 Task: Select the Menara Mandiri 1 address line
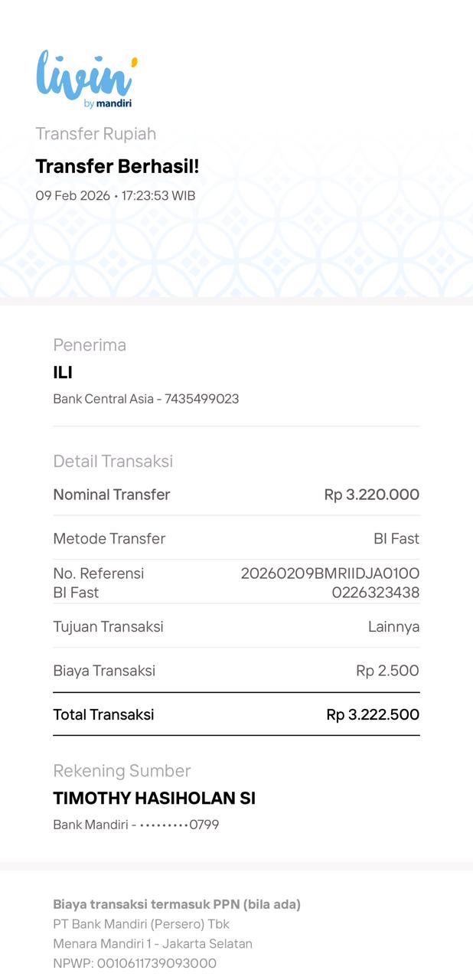tap(152, 944)
